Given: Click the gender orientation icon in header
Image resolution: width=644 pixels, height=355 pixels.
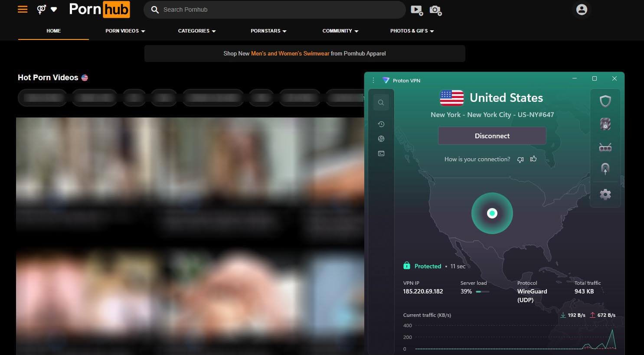Looking at the screenshot, I should tap(42, 9).
